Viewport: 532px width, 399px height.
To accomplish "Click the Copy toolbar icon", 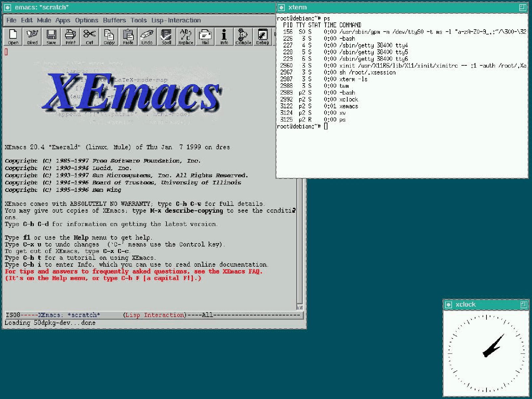I will 109,36.
